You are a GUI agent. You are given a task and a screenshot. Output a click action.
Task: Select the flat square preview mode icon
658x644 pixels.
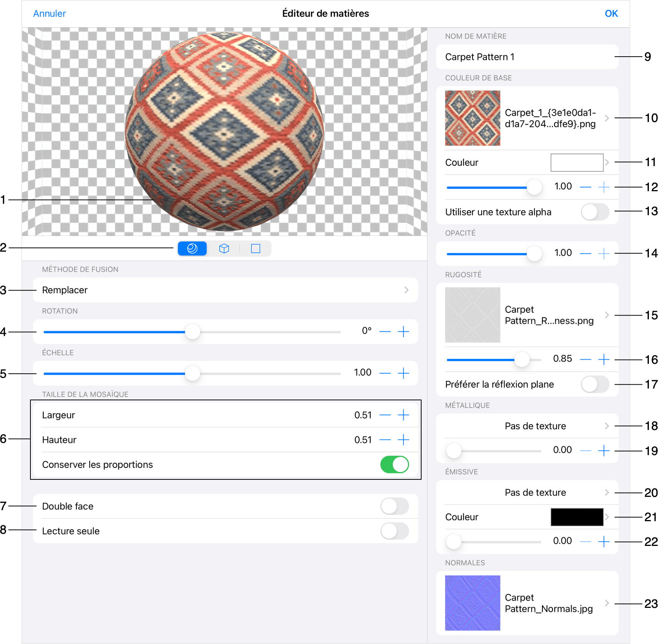pos(256,249)
